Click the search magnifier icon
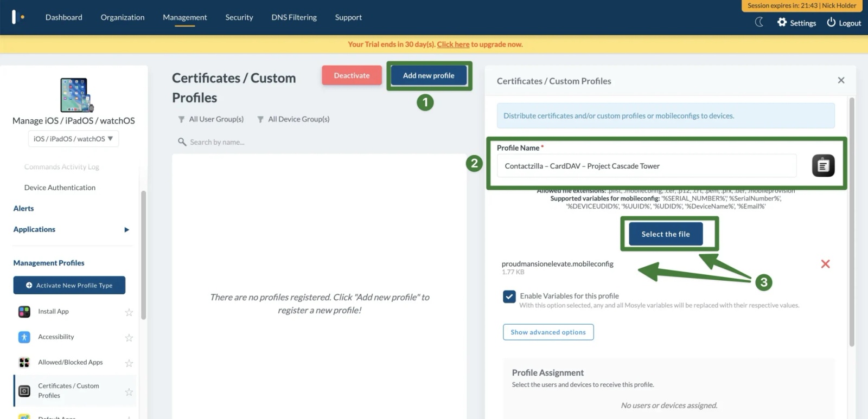The height and width of the screenshot is (419, 868). pos(182,142)
